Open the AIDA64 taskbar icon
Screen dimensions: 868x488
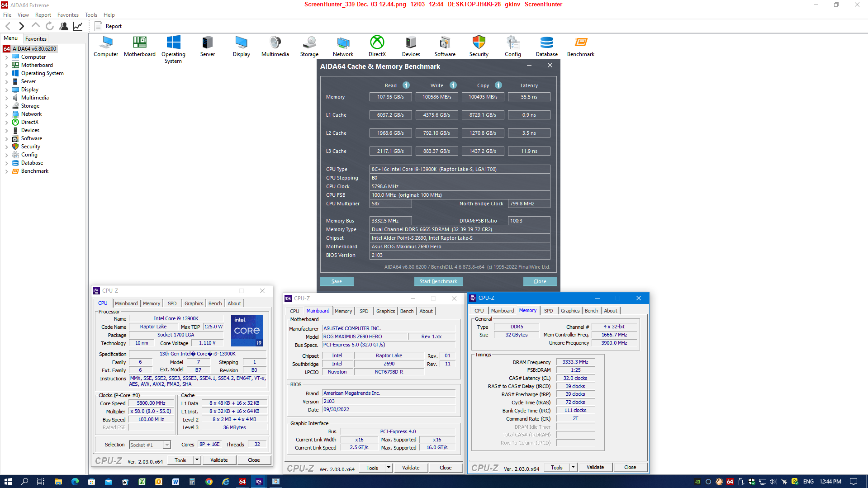(x=242, y=482)
